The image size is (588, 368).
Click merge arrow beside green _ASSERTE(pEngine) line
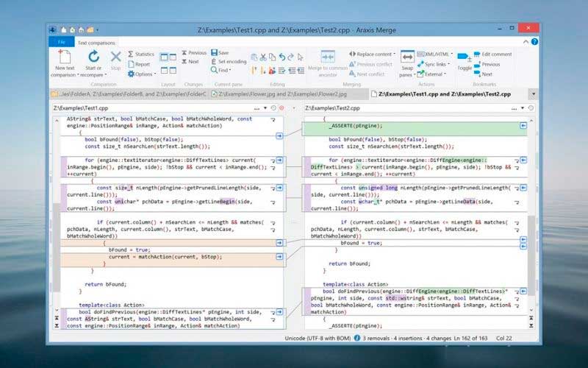pos(523,126)
